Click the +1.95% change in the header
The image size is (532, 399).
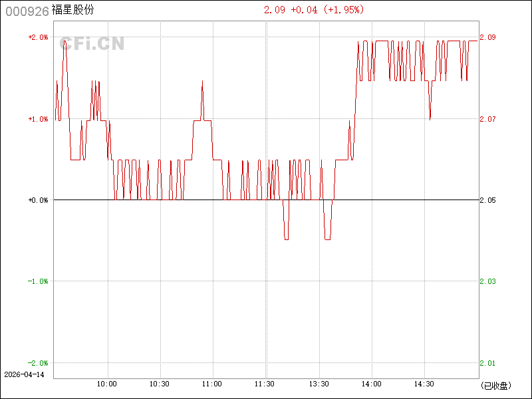(x=344, y=9)
